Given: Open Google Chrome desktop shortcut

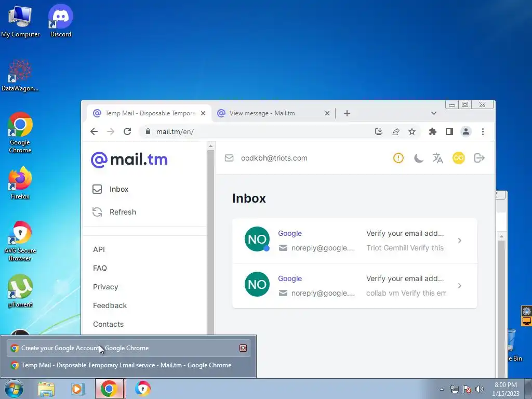Looking at the screenshot, I should pyautogui.click(x=20, y=132).
